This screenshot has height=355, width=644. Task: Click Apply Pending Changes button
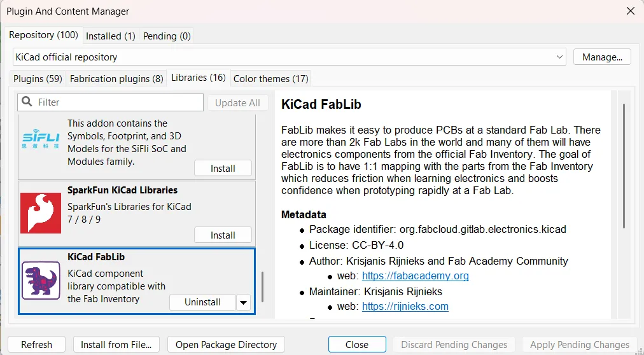coord(580,344)
